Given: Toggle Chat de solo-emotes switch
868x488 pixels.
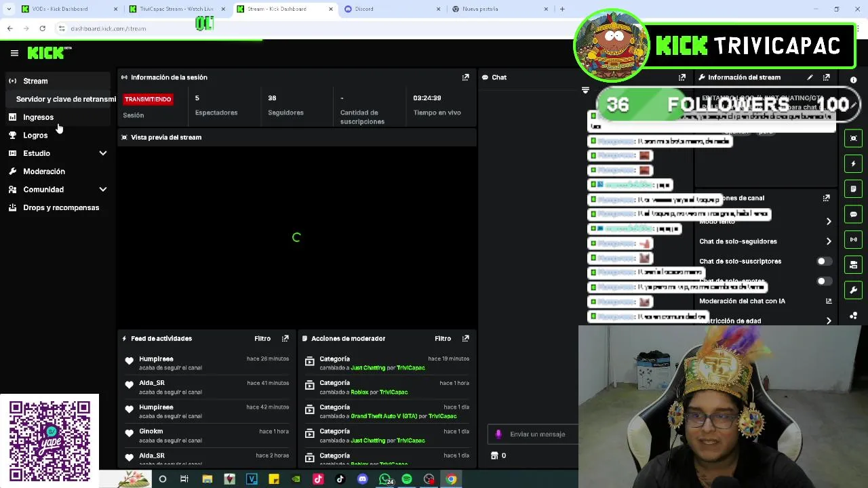Looking at the screenshot, I should click(824, 281).
